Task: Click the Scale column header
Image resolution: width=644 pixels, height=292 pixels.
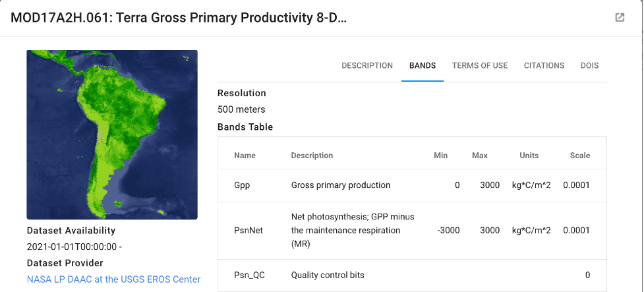Action: 580,156
